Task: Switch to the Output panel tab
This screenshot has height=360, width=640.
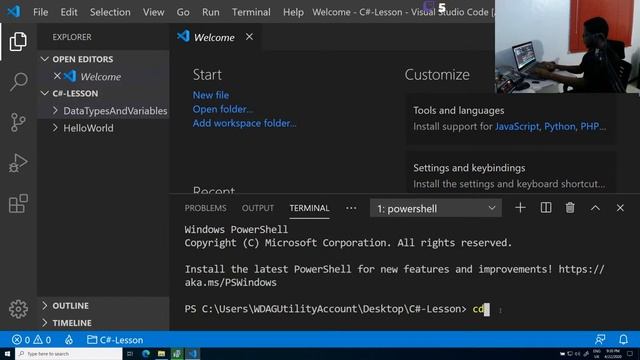Action: point(258,208)
